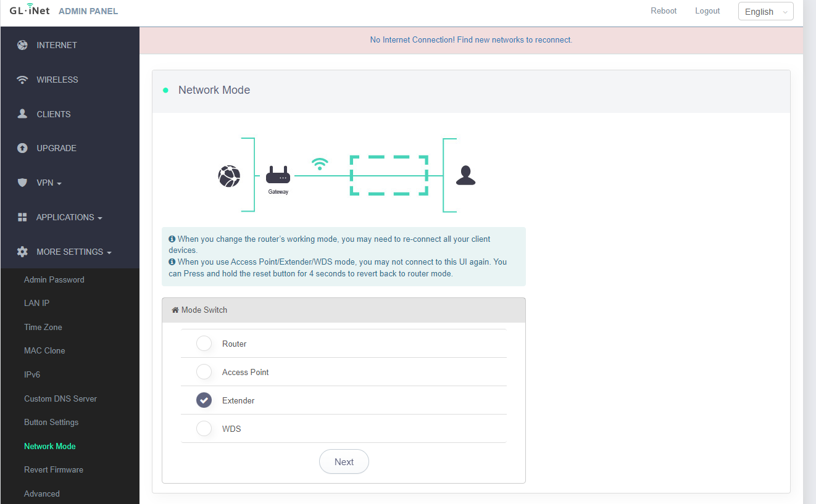Click the globe icon in network diagram
The width and height of the screenshot is (816, 504).
[x=229, y=176]
